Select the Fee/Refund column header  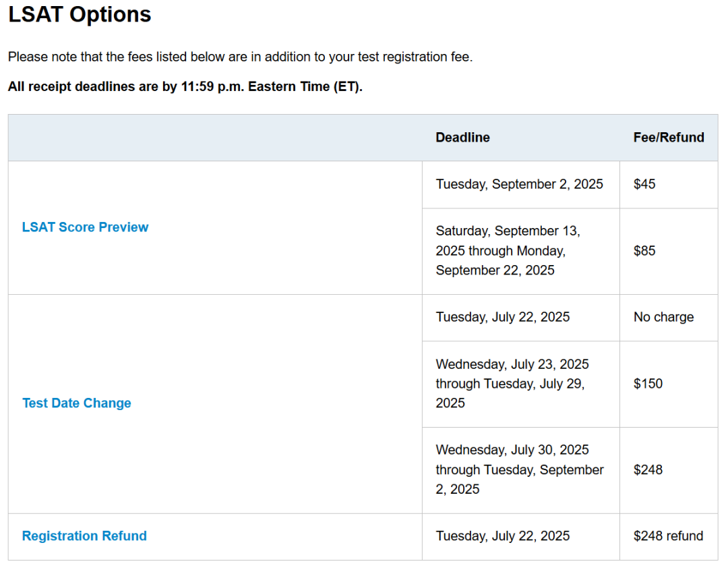click(x=669, y=138)
